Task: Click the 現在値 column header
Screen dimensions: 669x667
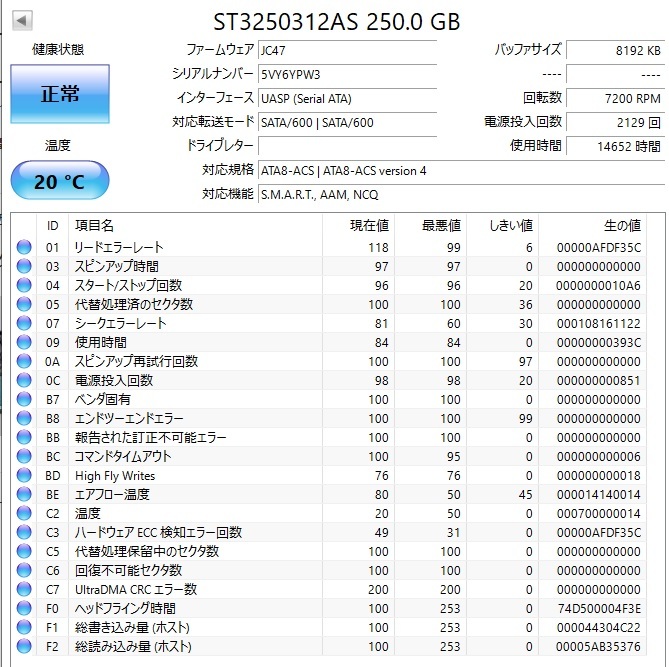Action: coord(358,225)
